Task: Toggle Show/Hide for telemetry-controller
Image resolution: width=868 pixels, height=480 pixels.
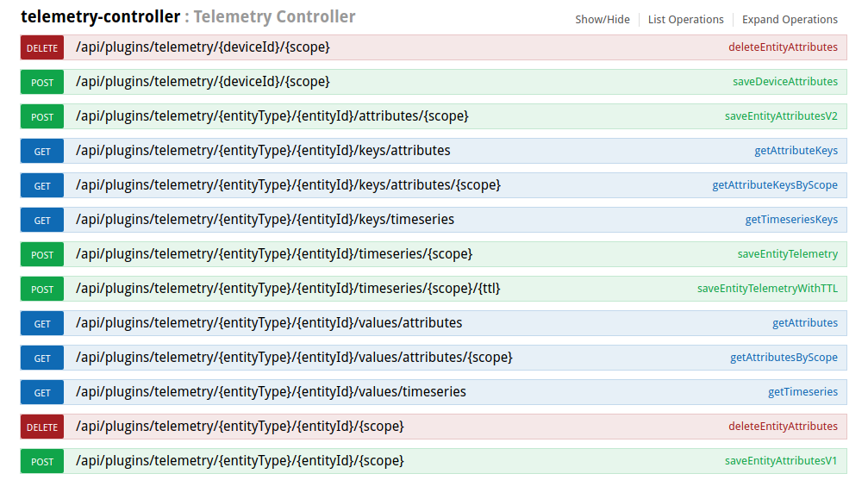Action: click(x=603, y=19)
